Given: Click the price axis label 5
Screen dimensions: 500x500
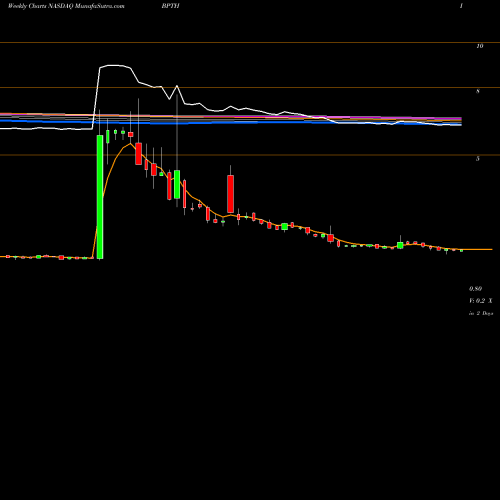Looking at the screenshot, I should pos(478,159).
